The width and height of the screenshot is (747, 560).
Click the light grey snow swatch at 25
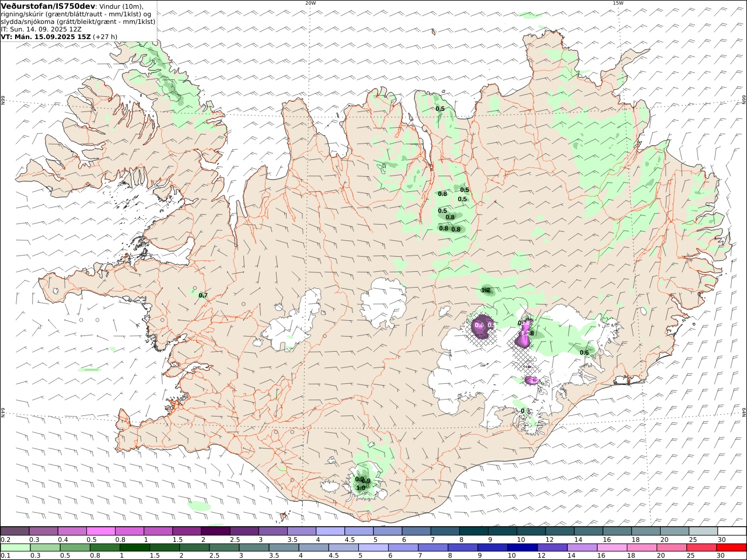[x=702, y=531]
